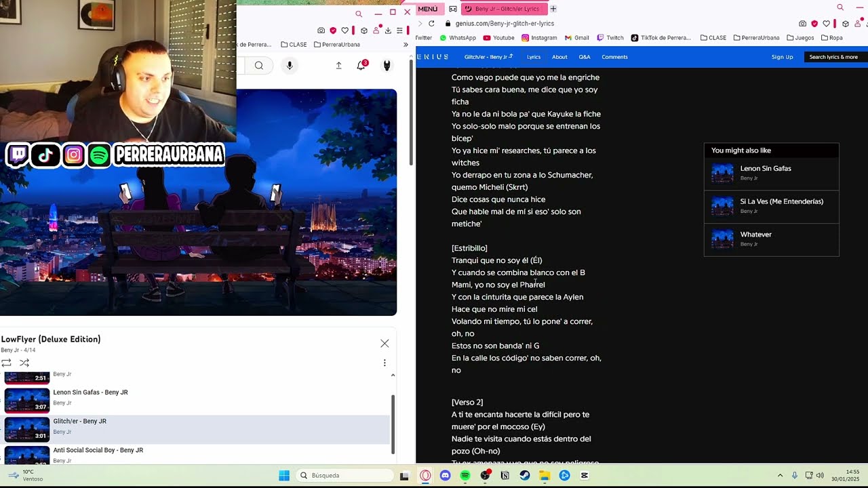Open Twitch bookmark
The width and height of the screenshot is (868, 488).
pyautogui.click(x=610, y=38)
